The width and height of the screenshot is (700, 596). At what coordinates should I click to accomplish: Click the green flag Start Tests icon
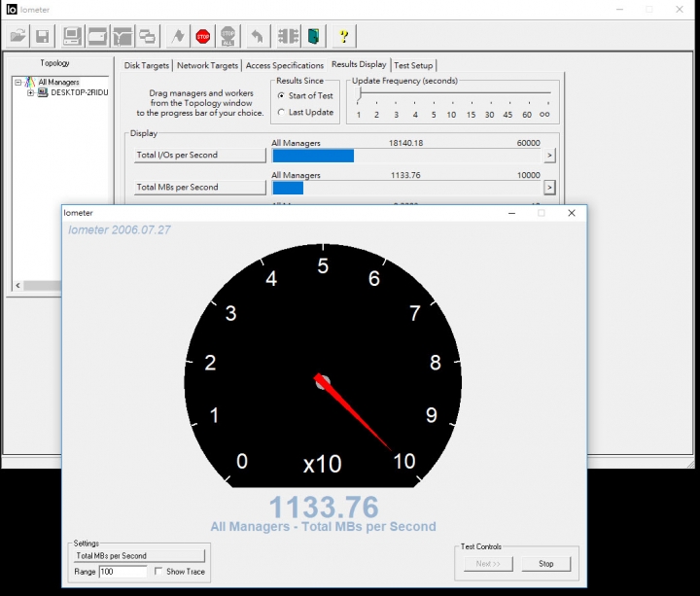(x=178, y=36)
